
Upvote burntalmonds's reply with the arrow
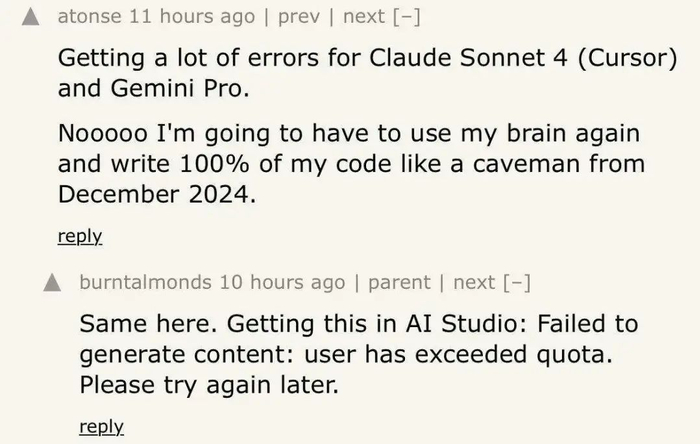[x=53, y=283]
